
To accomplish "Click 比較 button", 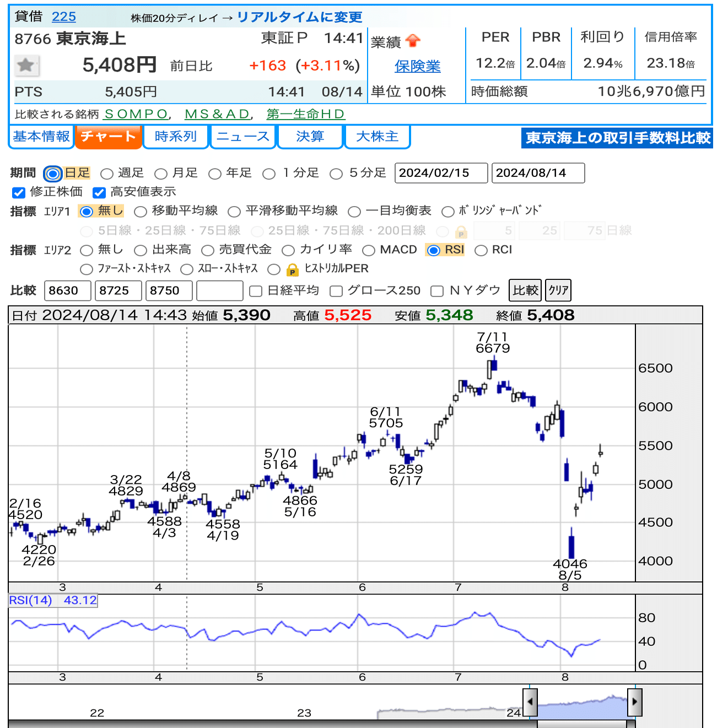I will pyautogui.click(x=525, y=290).
